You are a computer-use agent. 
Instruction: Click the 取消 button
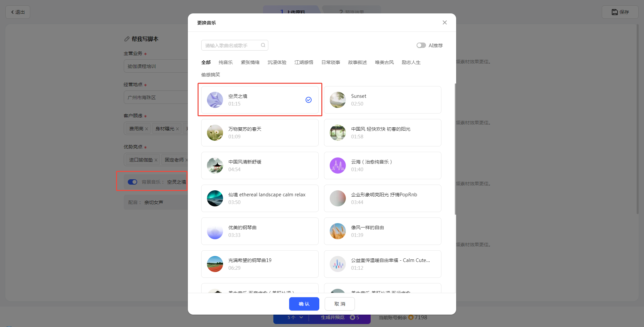click(x=340, y=304)
